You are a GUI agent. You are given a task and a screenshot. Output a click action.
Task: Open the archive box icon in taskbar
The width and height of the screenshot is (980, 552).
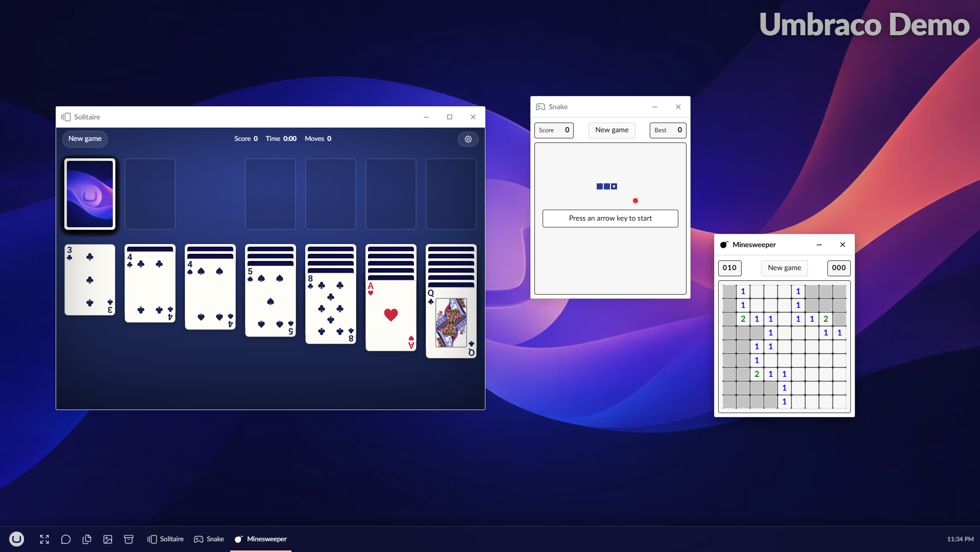tap(129, 539)
